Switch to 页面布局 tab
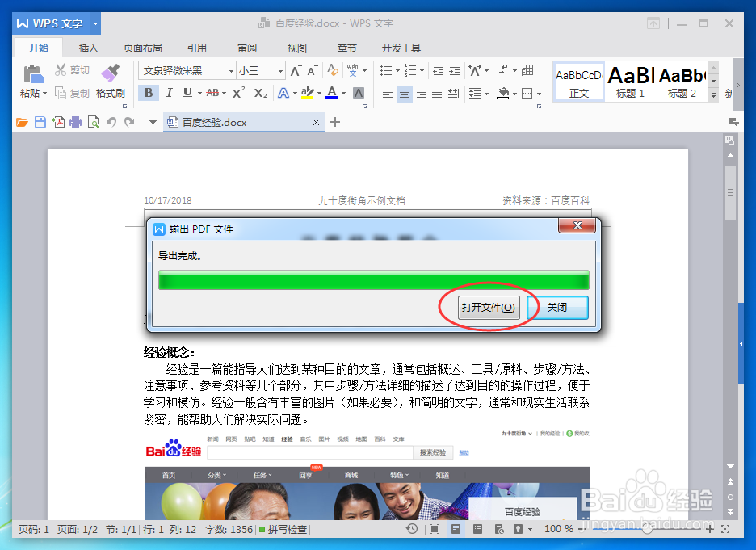The height and width of the screenshot is (550, 756). click(143, 48)
